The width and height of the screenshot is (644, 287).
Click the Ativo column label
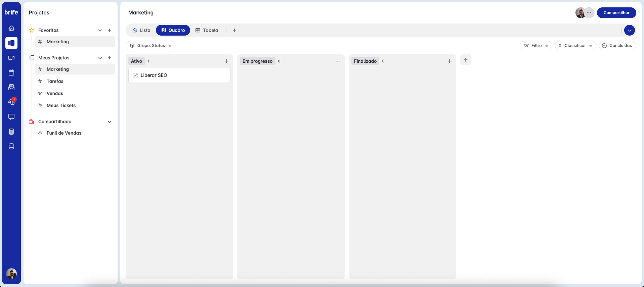pyautogui.click(x=136, y=61)
